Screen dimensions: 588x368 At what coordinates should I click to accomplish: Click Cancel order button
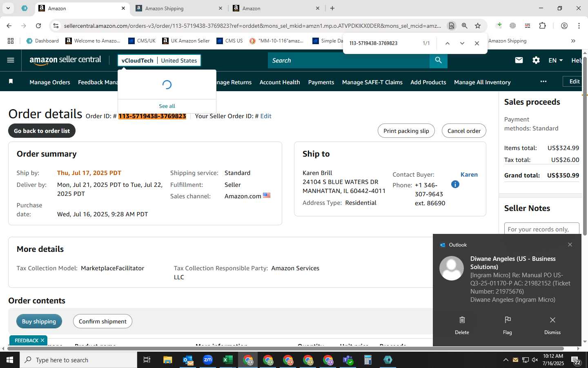coord(464,131)
